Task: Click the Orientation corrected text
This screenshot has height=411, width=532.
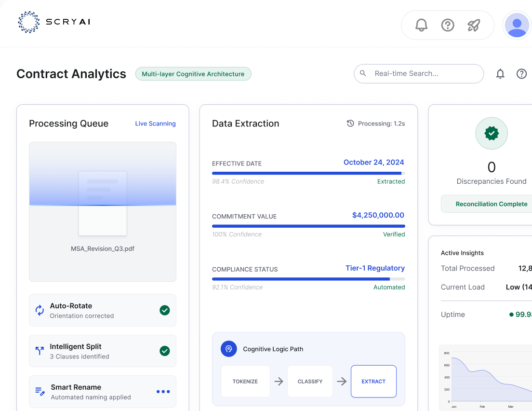Action: point(82,316)
